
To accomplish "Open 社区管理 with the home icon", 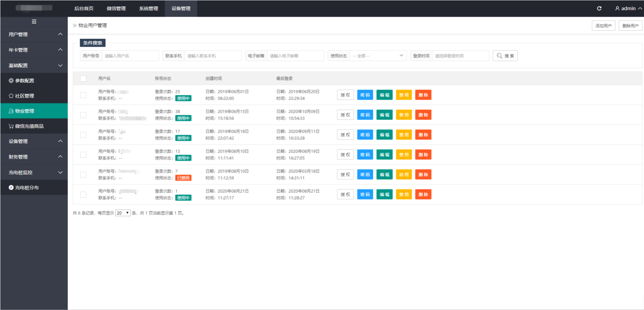I will [x=34, y=96].
